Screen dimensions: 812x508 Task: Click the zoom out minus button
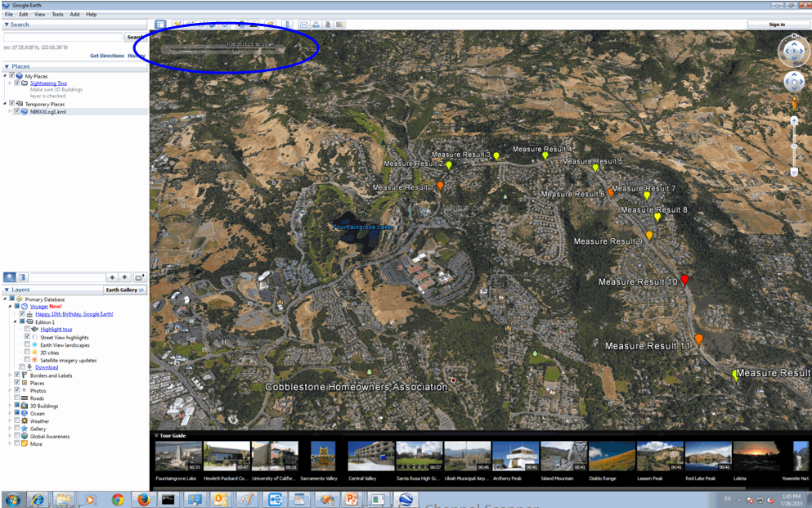click(x=794, y=172)
